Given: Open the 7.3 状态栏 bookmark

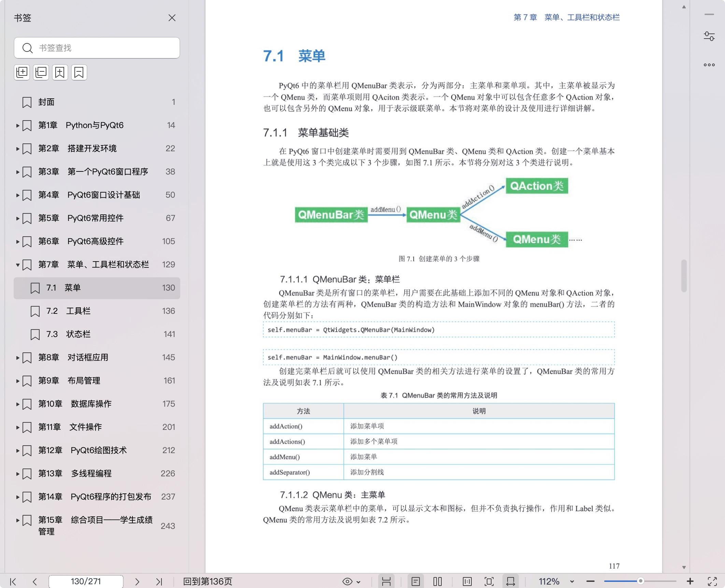Looking at the screenshot, I should coord(97,334).
